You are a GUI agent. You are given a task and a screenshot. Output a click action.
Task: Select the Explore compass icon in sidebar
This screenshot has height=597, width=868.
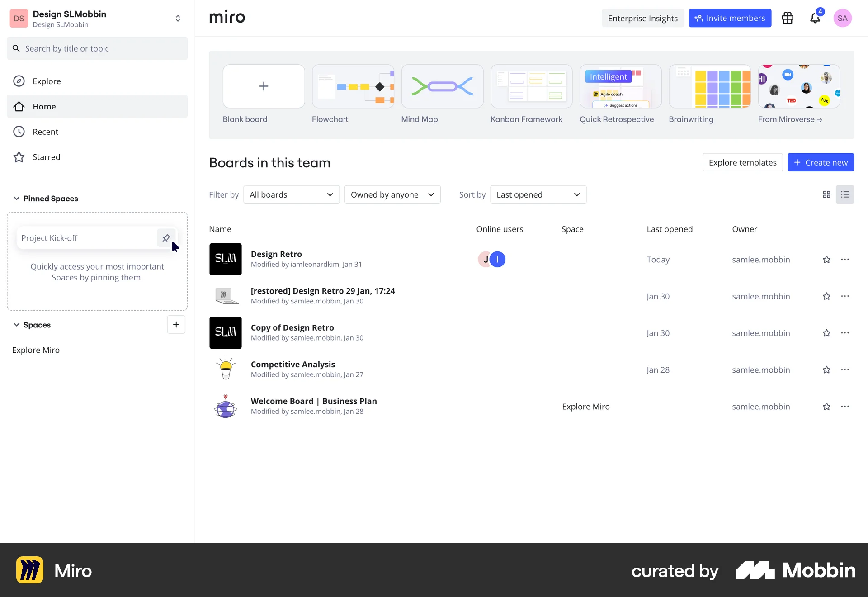pyautogui.click(x=19, y=81)
